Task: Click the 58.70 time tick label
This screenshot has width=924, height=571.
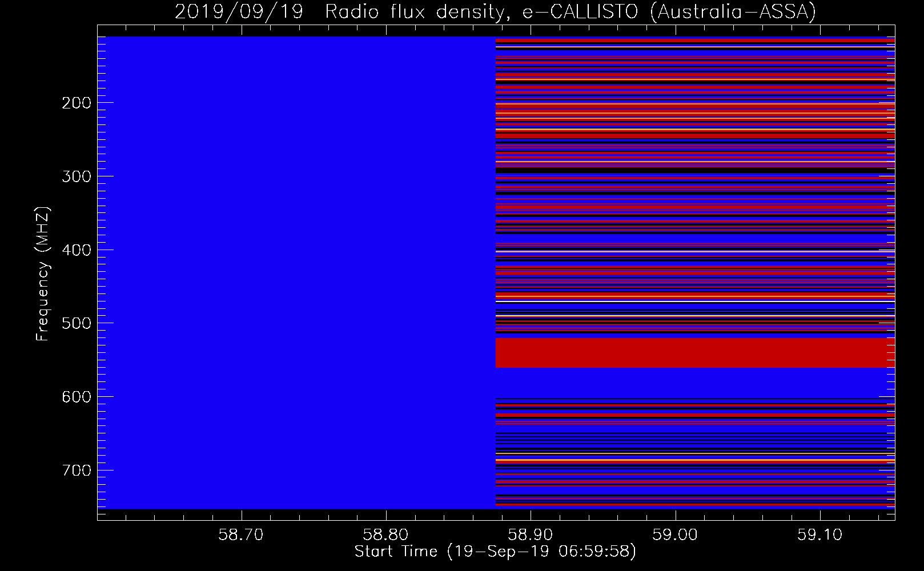Action: [242, 535]
